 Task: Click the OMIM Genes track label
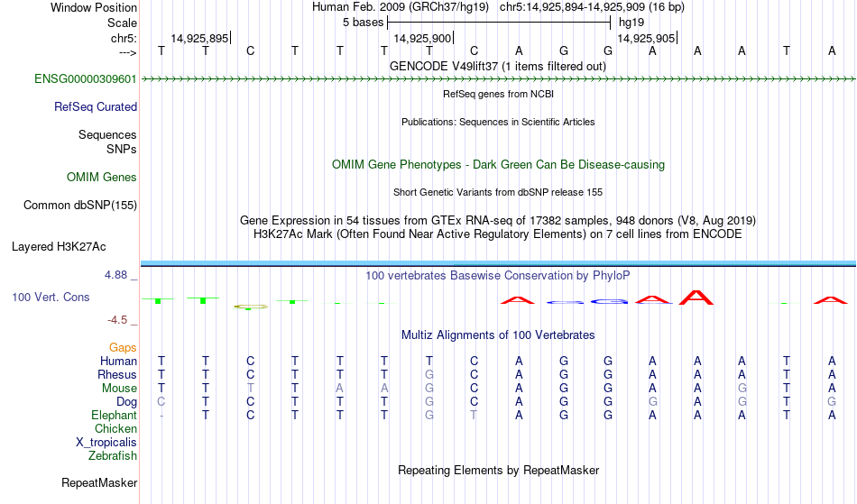pyautogui.click(x=102, y=178)
